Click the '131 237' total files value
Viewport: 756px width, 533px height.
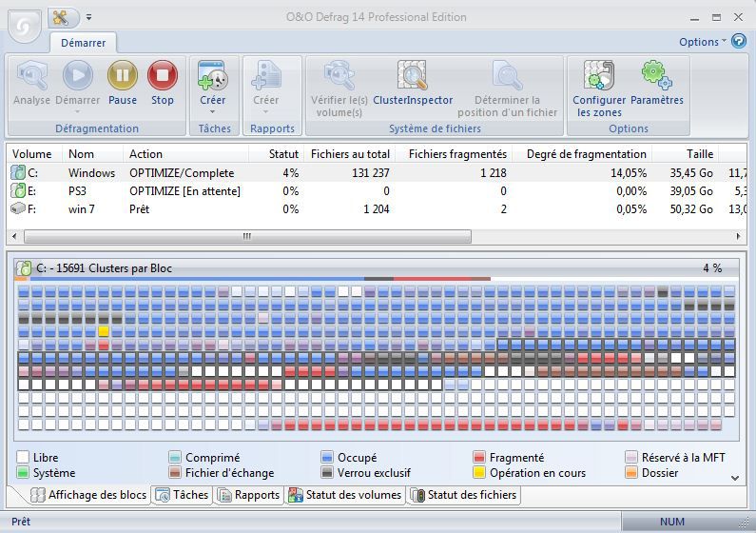[370, 172]
